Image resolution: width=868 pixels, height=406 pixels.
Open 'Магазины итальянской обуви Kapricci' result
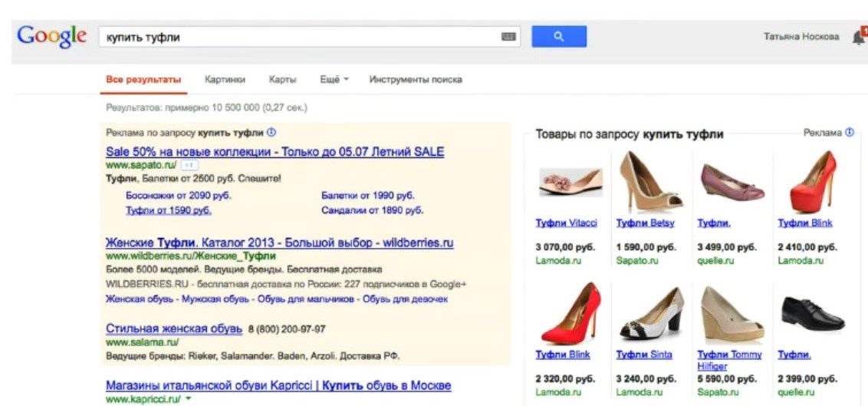pos(278,385)
